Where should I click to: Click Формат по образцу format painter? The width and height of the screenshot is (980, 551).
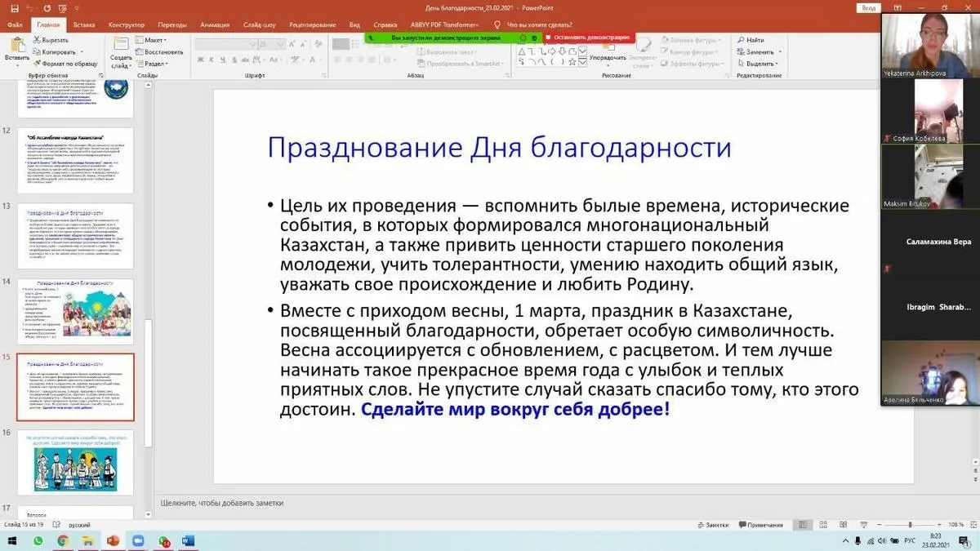pyautogui.click(x=65, y=63)
